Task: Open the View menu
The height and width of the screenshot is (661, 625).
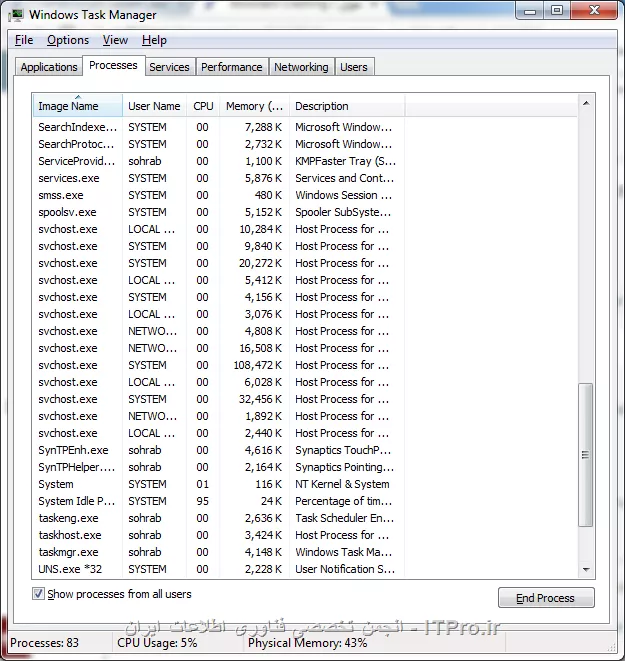Action: point(115,40)
